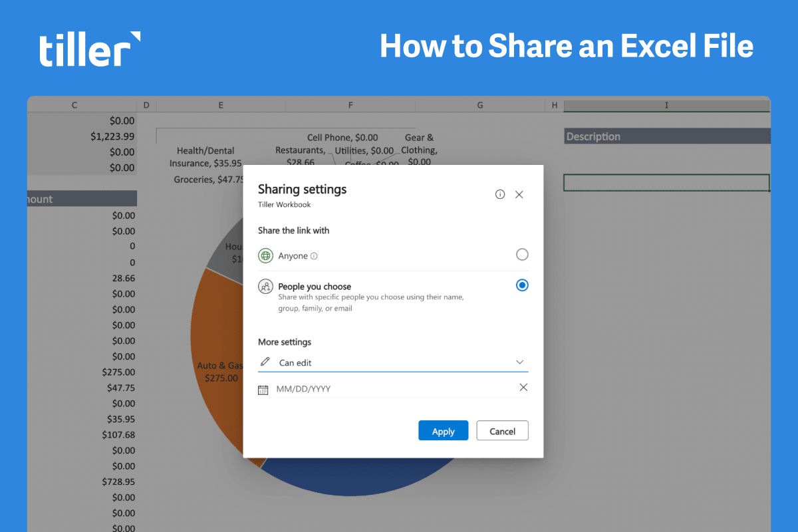Clear the expiration date with the X icon

(523, 387)
